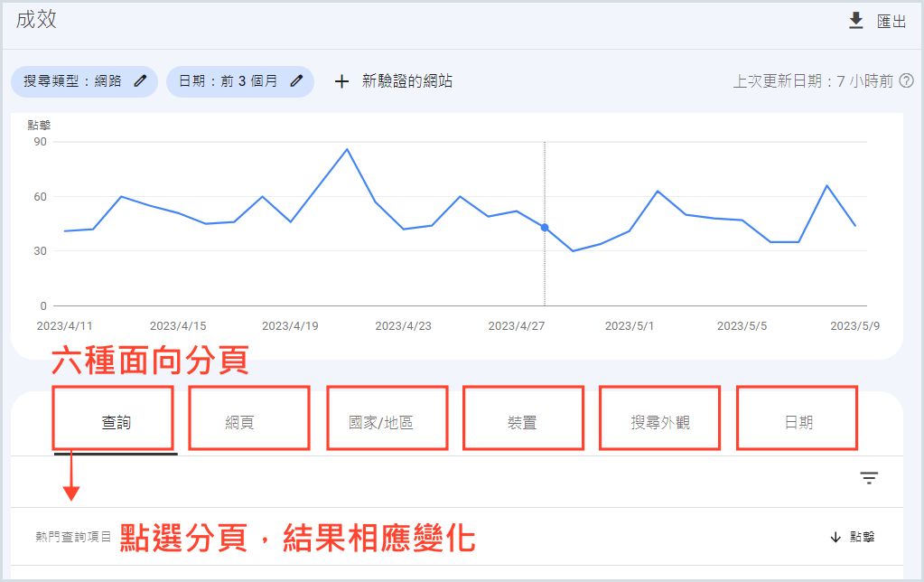Image resolution: width=924 pixels, height=582 pixels.
Task: Open the 日期 dimension tab
Action: pos(798,422)
